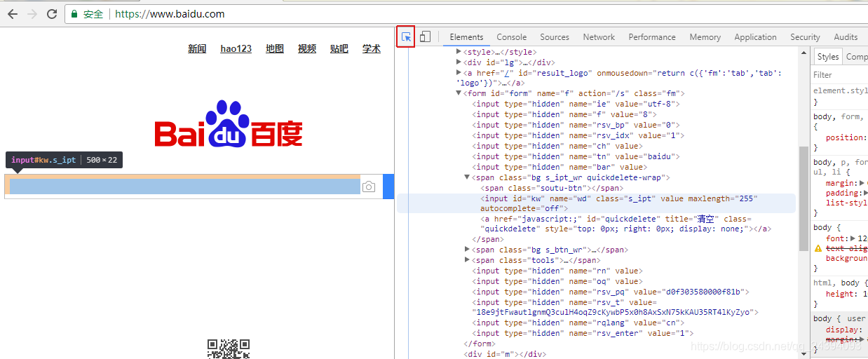Open the 视频 link
The image size is (868, 359).
[307, 49]
